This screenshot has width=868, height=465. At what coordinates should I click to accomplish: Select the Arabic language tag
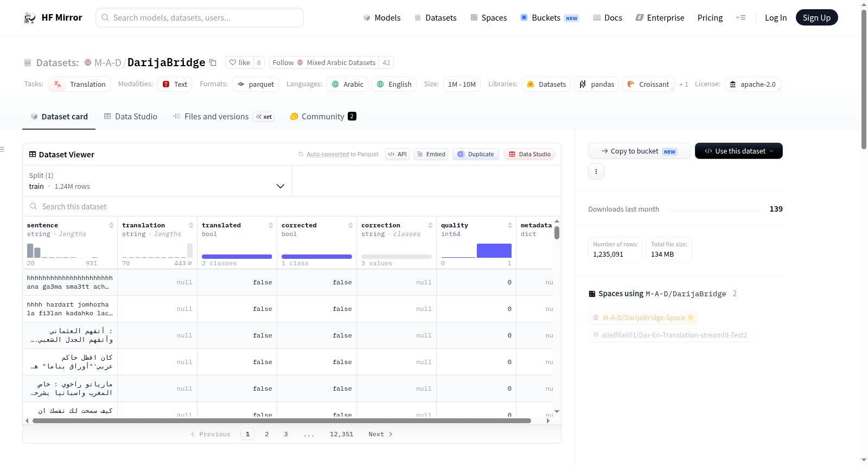pyautogui.click(x=347, y=84)
